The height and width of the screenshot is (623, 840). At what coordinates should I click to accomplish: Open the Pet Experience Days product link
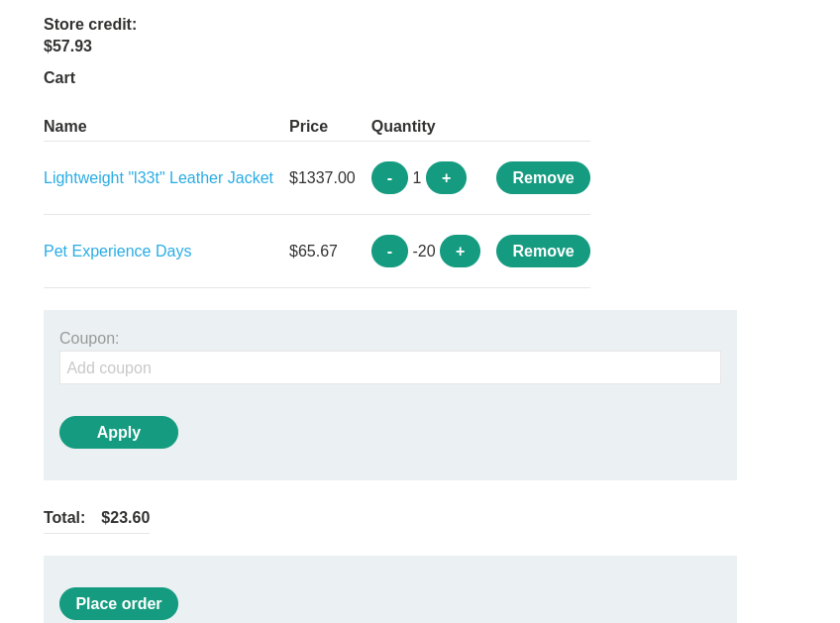click(x=118, y=252)
